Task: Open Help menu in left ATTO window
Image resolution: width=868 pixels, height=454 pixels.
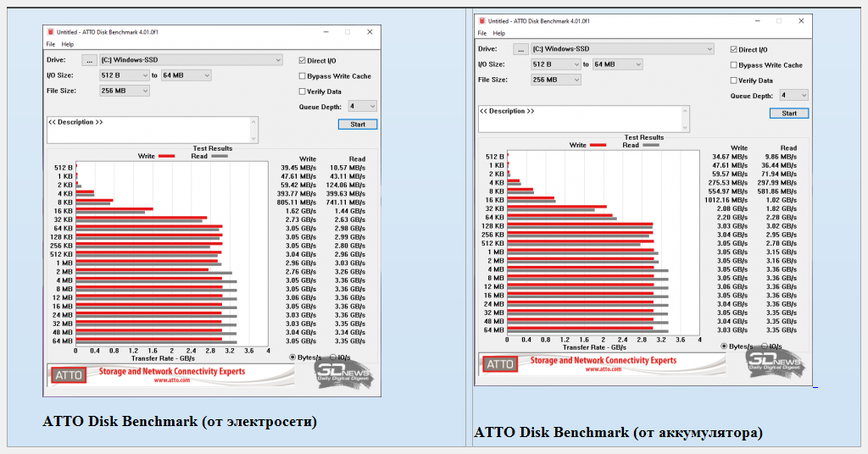Action: click(x=68, y=44)
